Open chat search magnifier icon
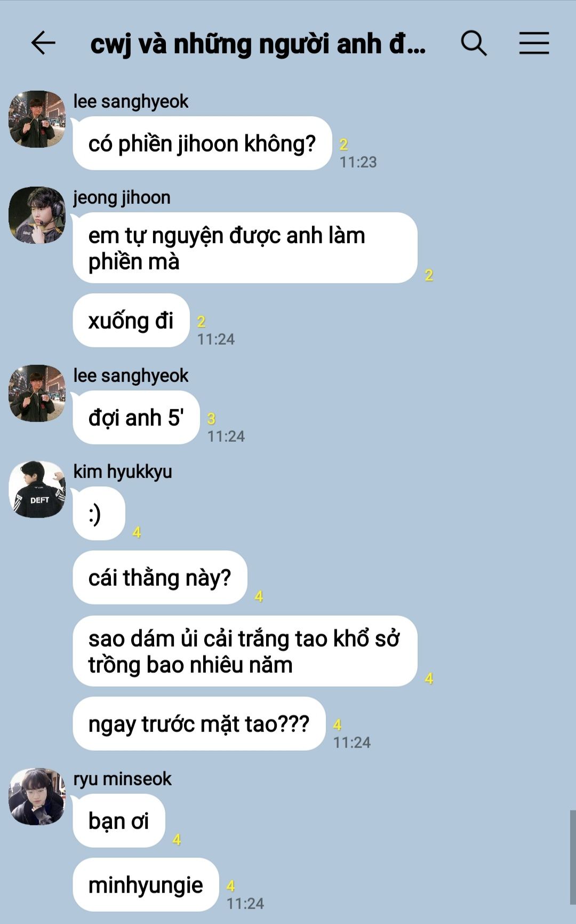This screenshot has width=576, height=924. click(x=474, y=43)
